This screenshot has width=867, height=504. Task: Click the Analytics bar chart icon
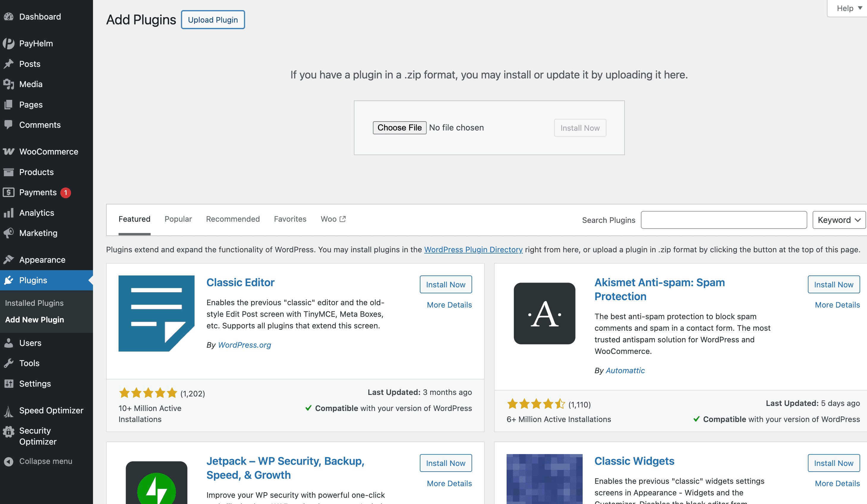[9, 212]
